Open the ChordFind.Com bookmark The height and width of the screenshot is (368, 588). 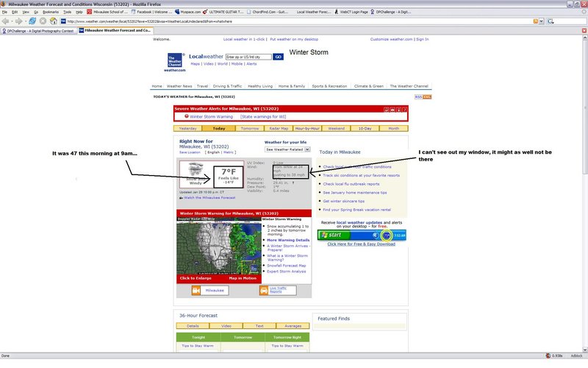coord(268,12)
